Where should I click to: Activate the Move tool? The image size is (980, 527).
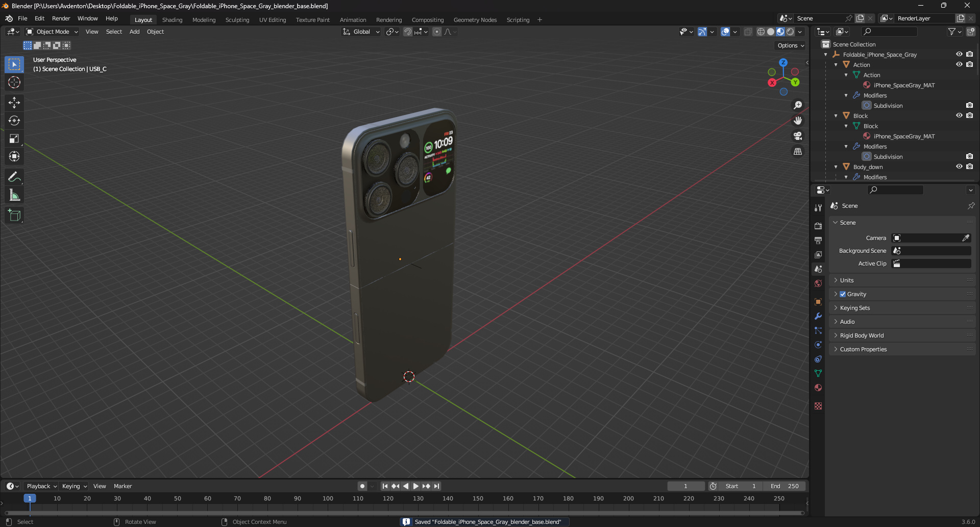(x=14, y=103)
